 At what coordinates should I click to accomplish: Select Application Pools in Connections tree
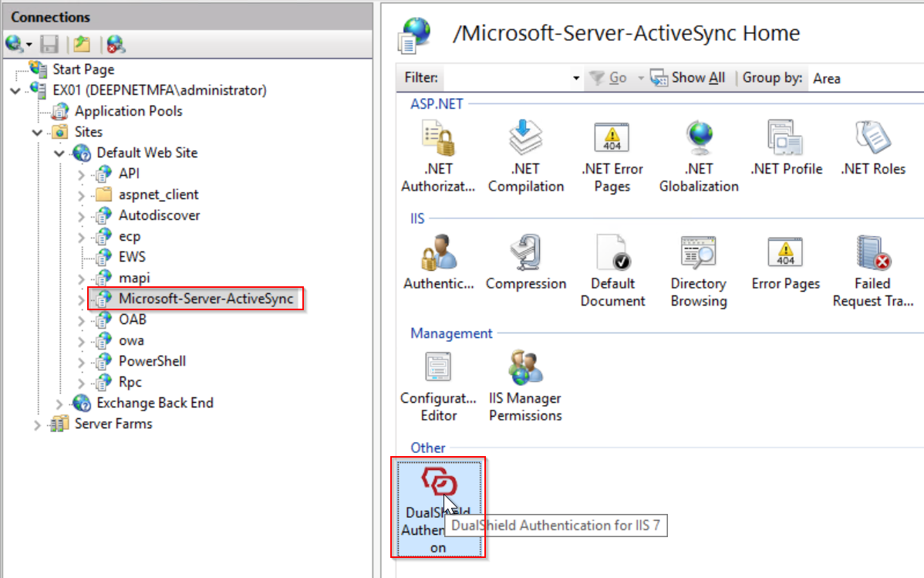pos(128,111)
